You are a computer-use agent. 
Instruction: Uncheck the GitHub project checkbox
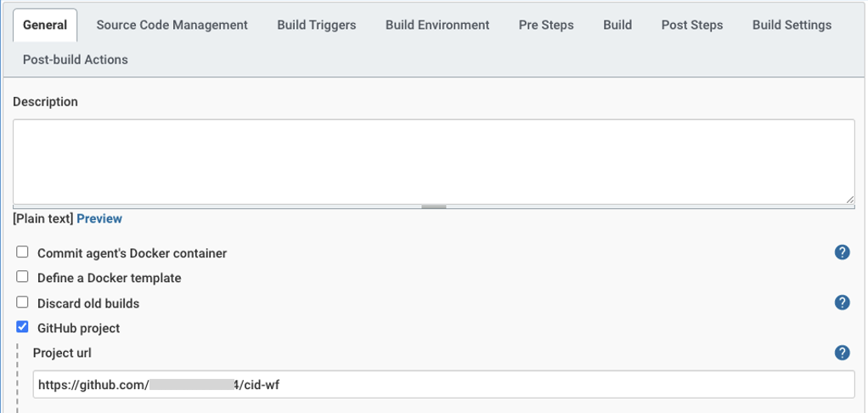(x=22, y=327)
